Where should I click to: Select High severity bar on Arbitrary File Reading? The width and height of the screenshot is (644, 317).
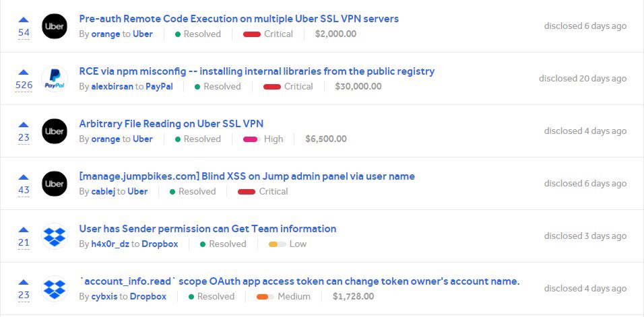click(x=252, y=139)
